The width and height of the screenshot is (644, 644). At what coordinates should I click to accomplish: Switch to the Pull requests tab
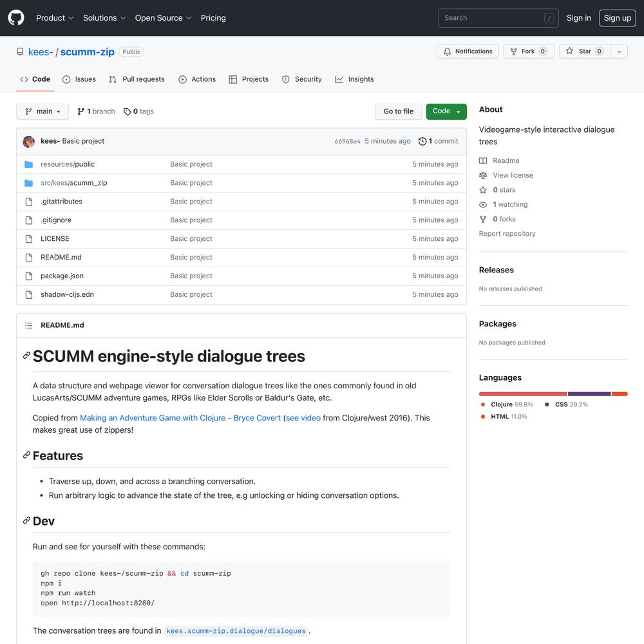click(137, 79)
